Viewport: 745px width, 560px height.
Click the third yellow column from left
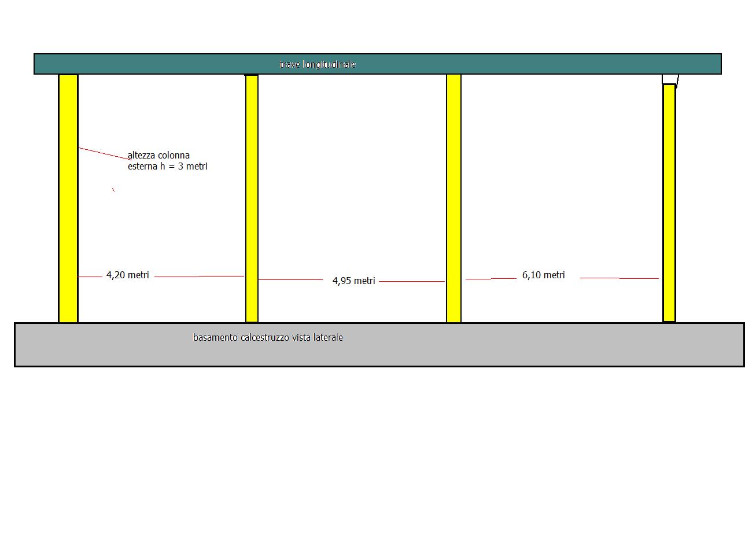(x=454, y=198)
